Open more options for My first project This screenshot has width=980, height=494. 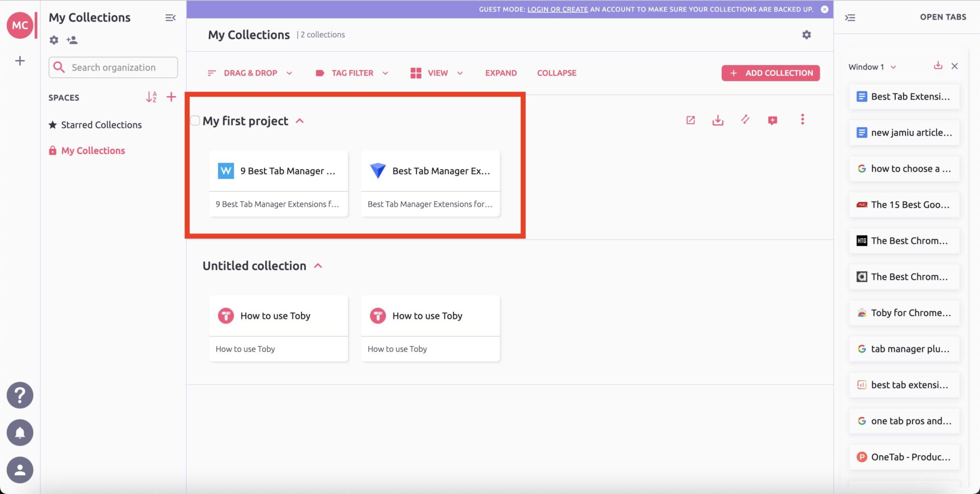tap(802, 120)
